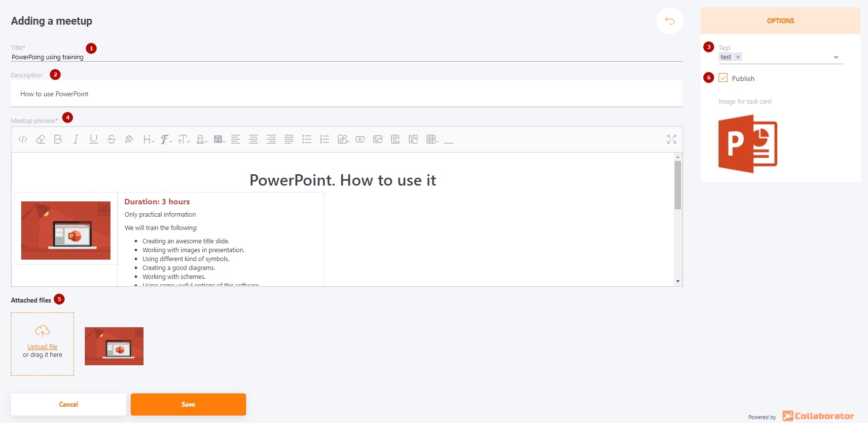This screenshot has width=868, height=423.
Task: Click the Title input field
Action: coord(347,57)
